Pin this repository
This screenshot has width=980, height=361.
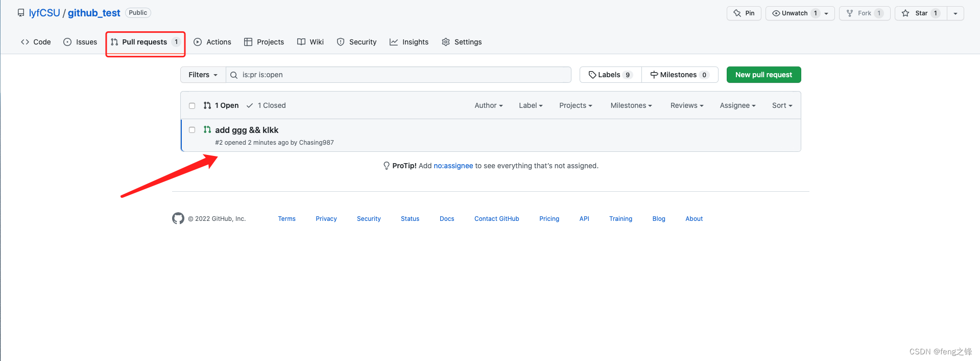pyautogui.click(x=744, y=13)
